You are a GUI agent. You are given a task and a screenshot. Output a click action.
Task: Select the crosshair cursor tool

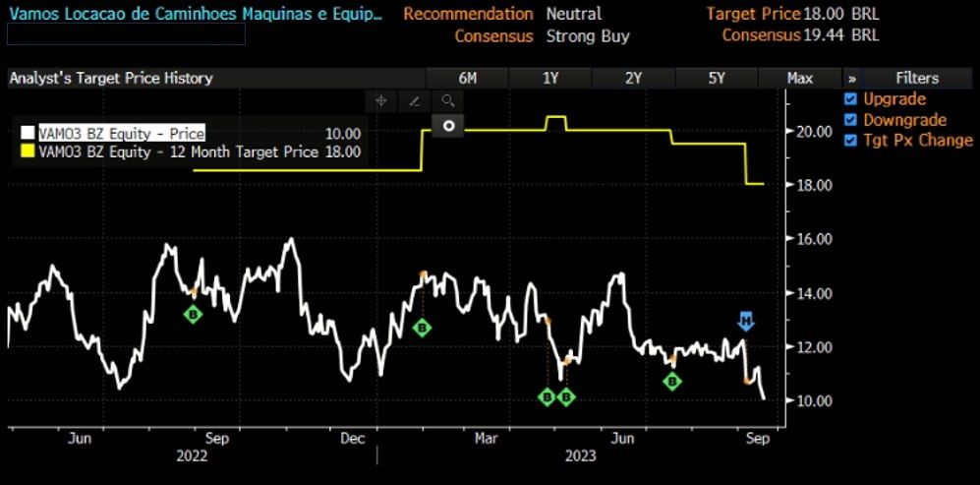point(380,100)
